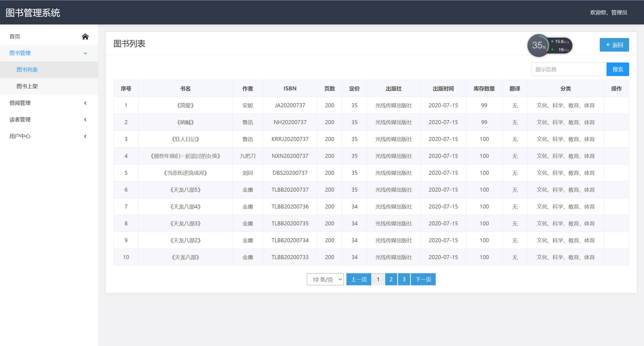Navigate to 首页 in the sidebar

(15, 36)
